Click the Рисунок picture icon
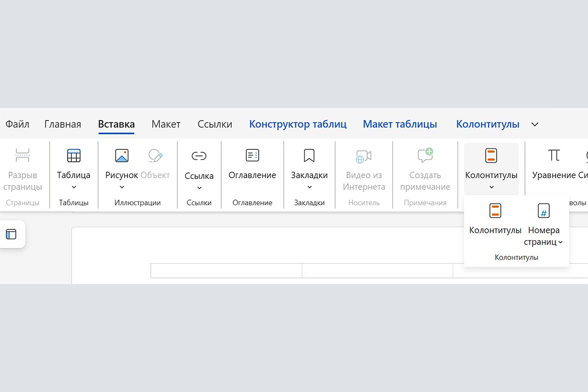 pos(122,156)
